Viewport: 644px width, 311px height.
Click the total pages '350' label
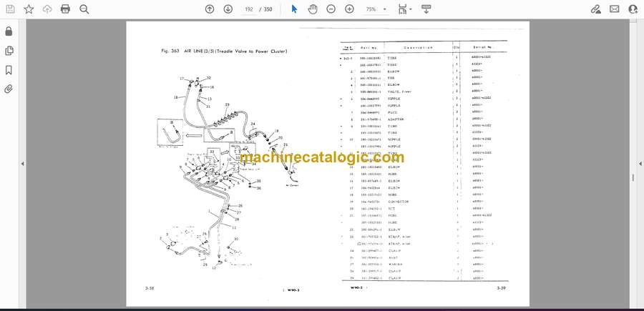click(x=268, y=9)
